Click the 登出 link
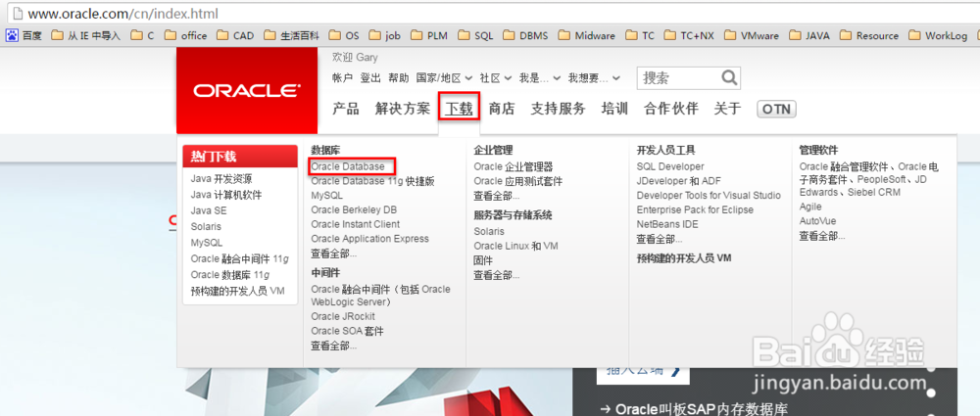This screenshot has width=980, height=416. point(370,78)
